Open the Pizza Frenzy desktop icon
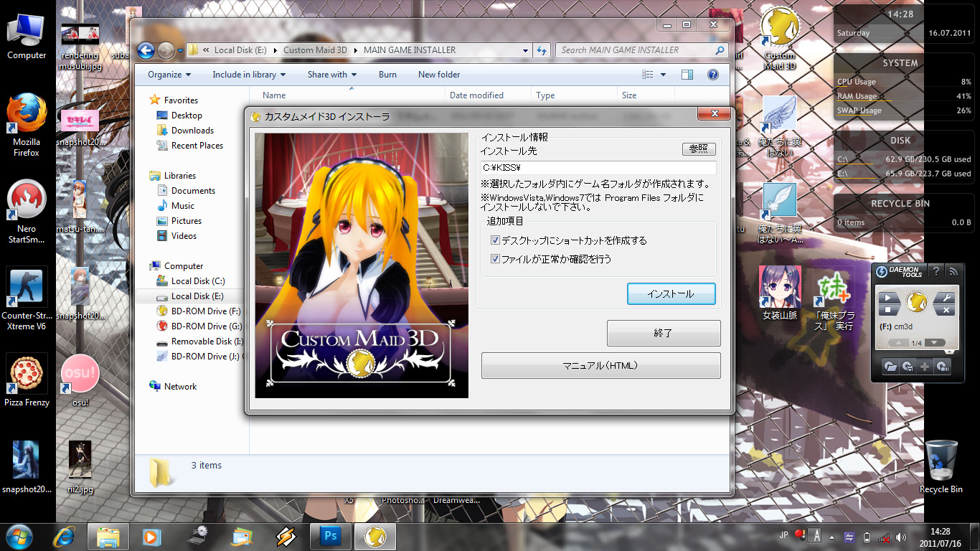980x551 pixels. click(x=27, y=381)
